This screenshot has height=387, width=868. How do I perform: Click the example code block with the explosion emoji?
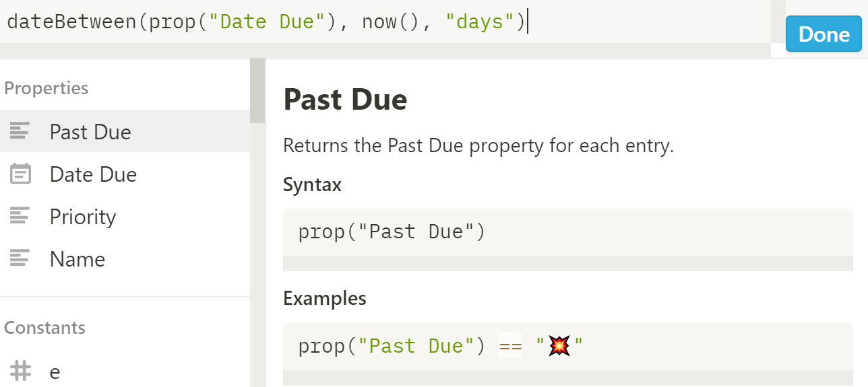point(567,347)
